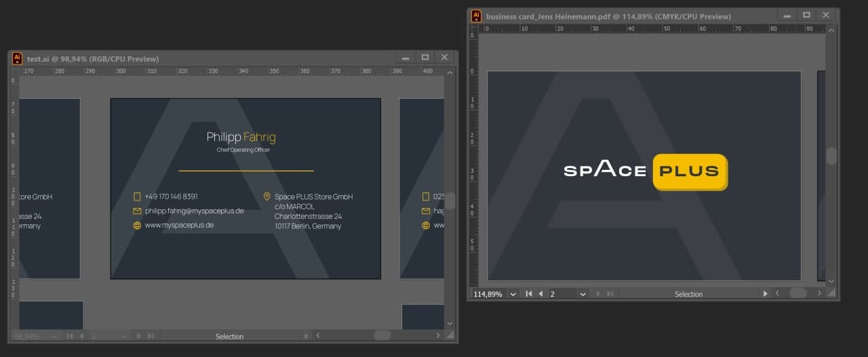Select the Charlottenstrasse 24 address line
The height and width of the screenshot is (357, 868).
click(x=308, y=216)
